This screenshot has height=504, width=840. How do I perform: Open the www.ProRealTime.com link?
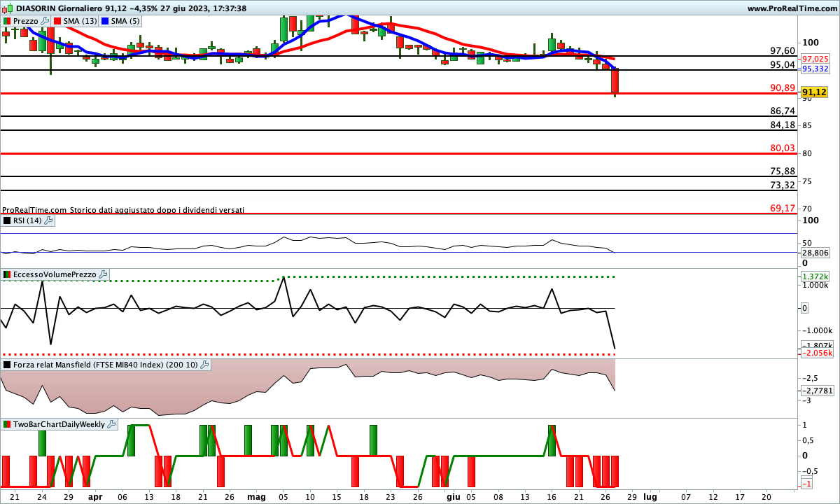[x=792, y=8]
